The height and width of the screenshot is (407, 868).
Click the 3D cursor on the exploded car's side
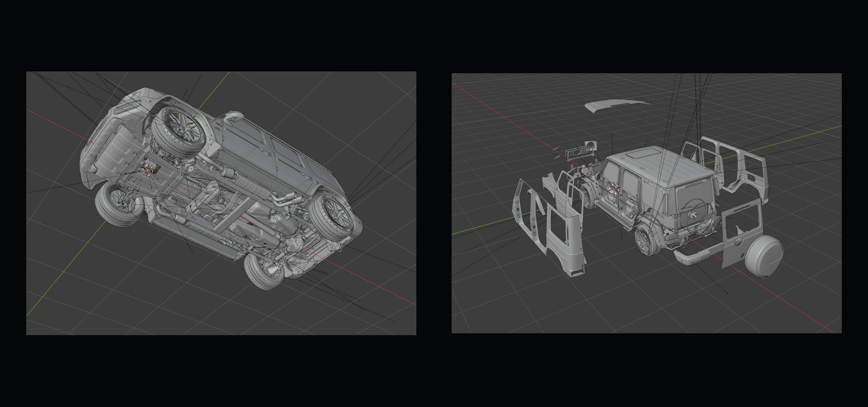[614, 189]
